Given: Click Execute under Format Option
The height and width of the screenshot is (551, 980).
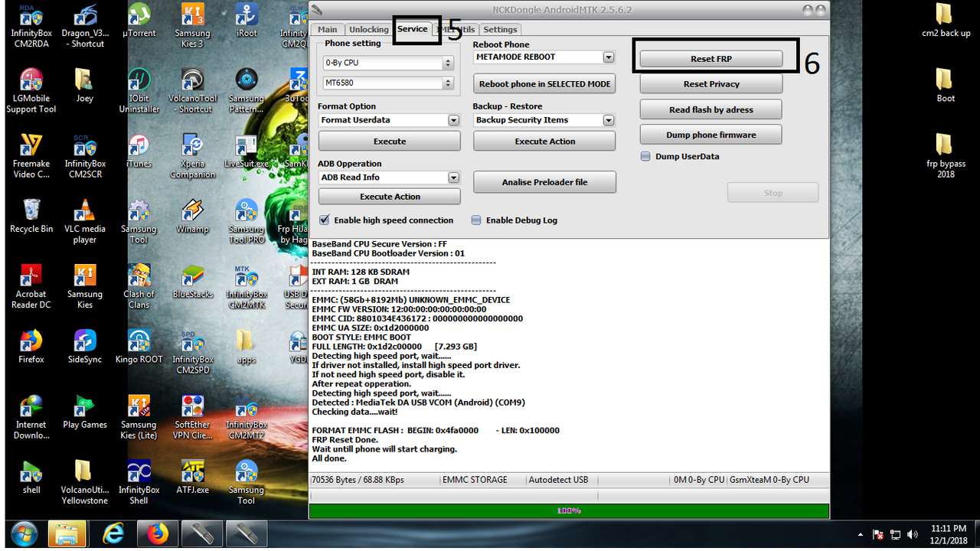Looking at the screenshot, I should (390, 142).
